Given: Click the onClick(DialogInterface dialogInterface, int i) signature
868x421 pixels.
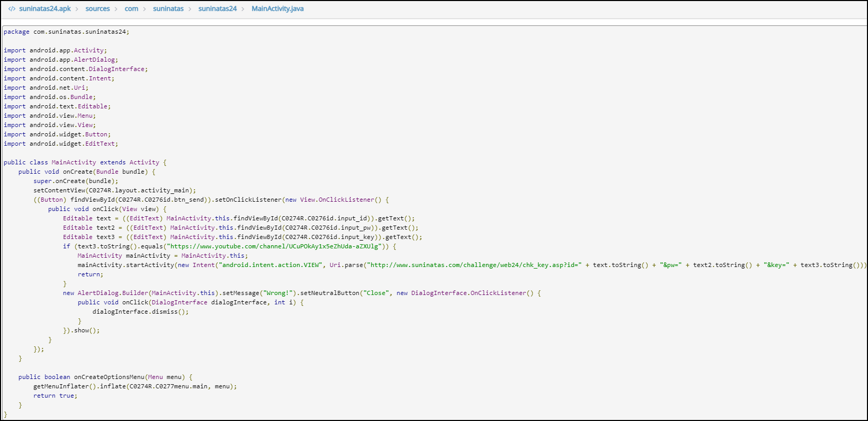Looking at the screenshot, I should 191,302.
